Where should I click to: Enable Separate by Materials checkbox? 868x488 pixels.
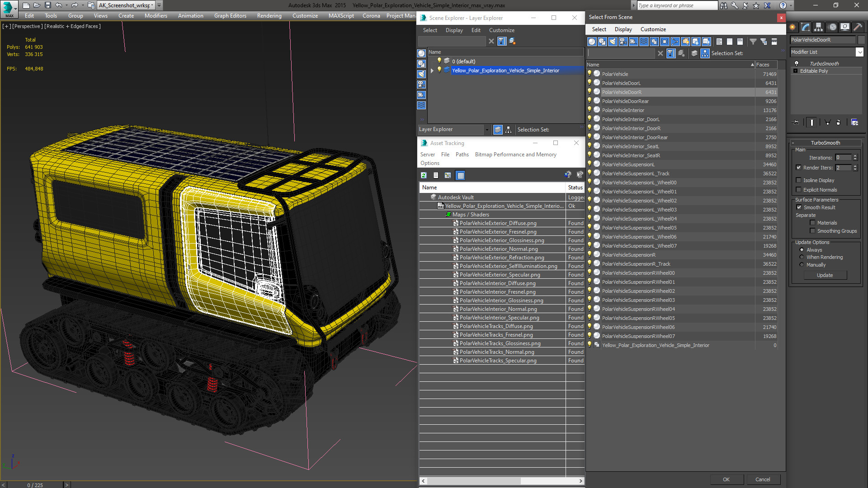click(813, 223)
